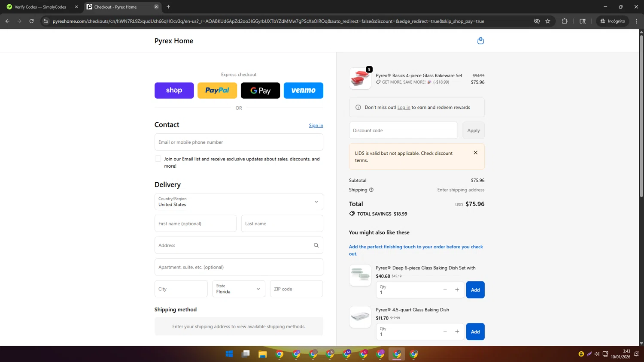Click the ZIP code field

(x=296, y=289)
